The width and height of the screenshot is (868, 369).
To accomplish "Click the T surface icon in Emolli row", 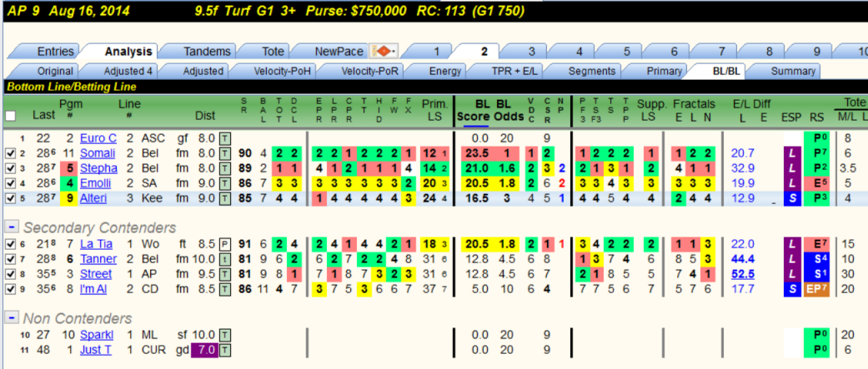I will click(x=225, y=183).
